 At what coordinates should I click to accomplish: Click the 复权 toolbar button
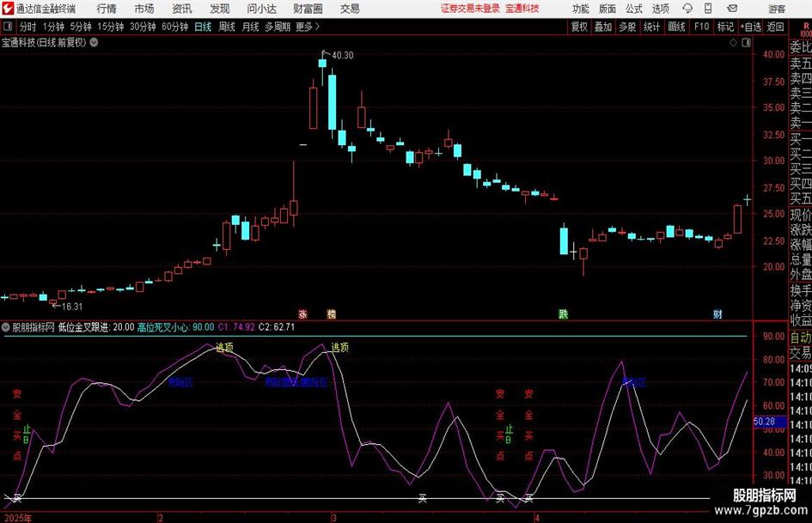click(x=579, y=27)
